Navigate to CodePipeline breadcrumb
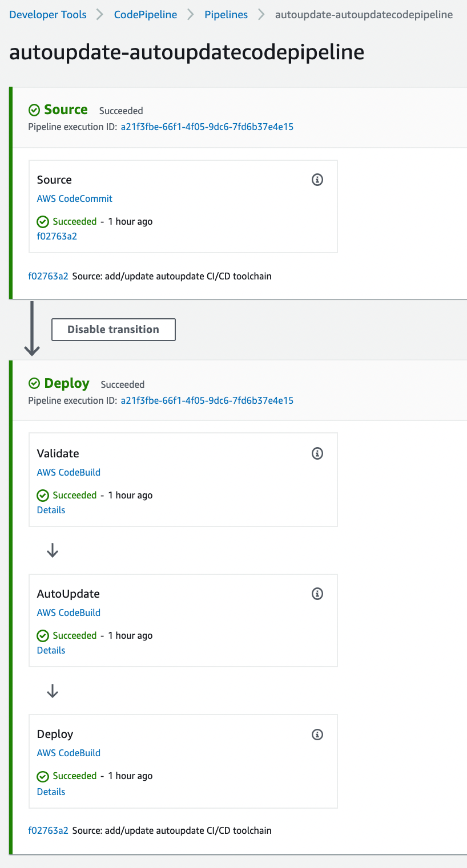This screenshot has width=467, height=868. 146,15
